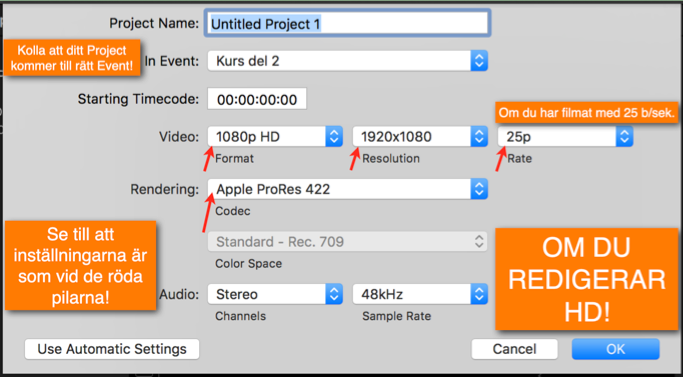Viewport: 683px width, 377px height.
Task: Click the Resolution caption
Action: click(x=391, y=158)
